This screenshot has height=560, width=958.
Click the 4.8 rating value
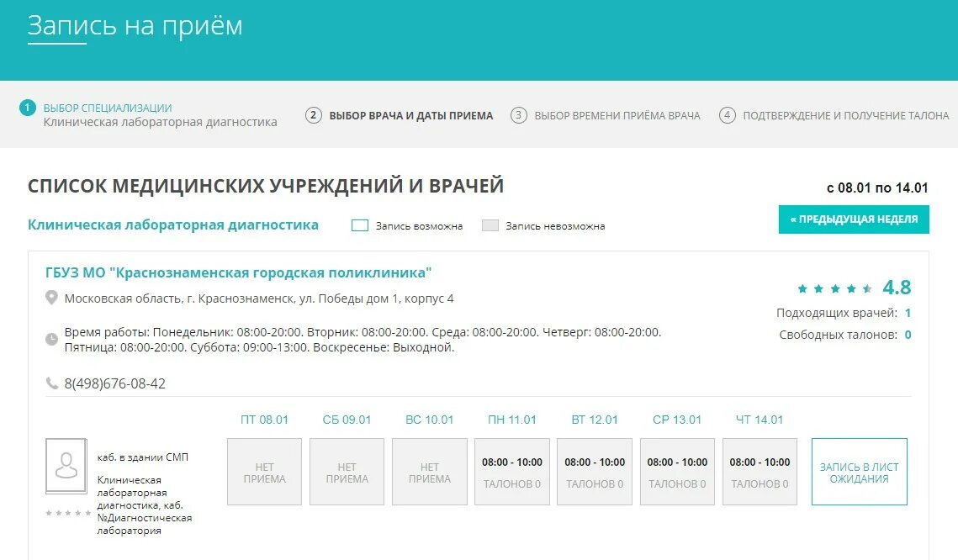click(897, 287)
